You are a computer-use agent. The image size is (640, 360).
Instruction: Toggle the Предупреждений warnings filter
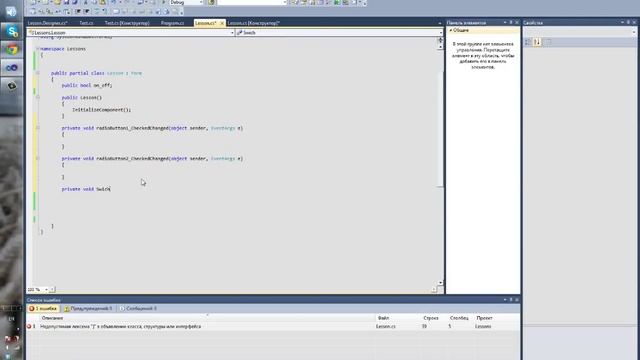point(88,309)
